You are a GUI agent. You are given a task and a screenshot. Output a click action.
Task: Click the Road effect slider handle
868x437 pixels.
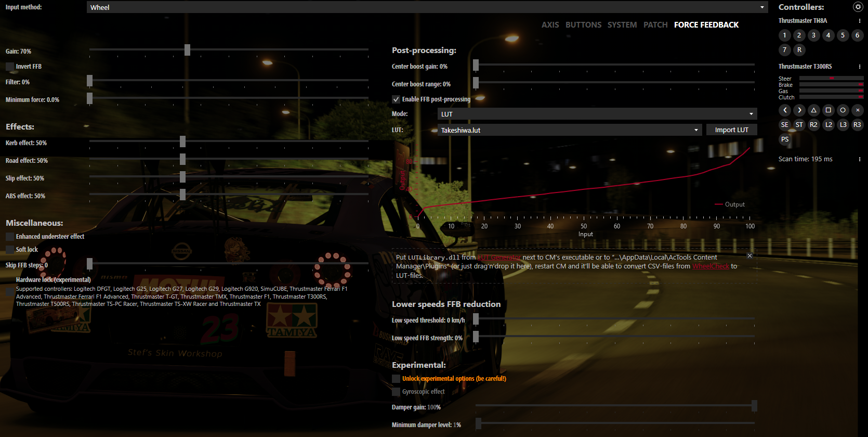[x=182, y=159]
